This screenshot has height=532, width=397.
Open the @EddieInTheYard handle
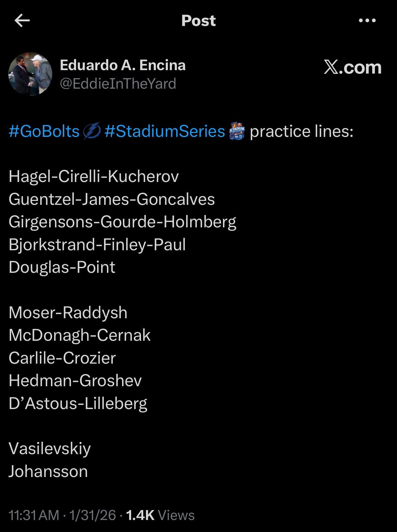(x=118, y=84)
